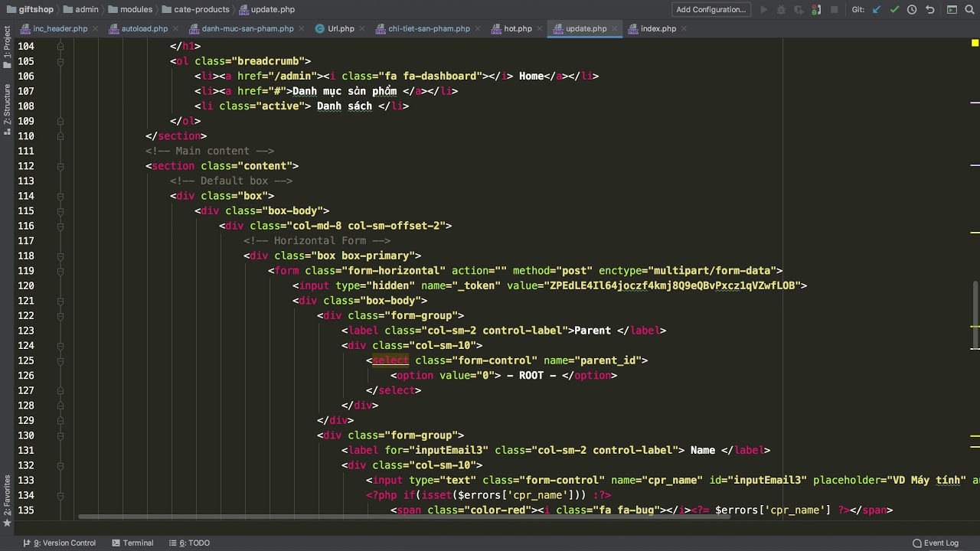This screenshot has height=551, width=980.
Task: Revert changes with the undo arrow icon
Action: coord(930,10)
